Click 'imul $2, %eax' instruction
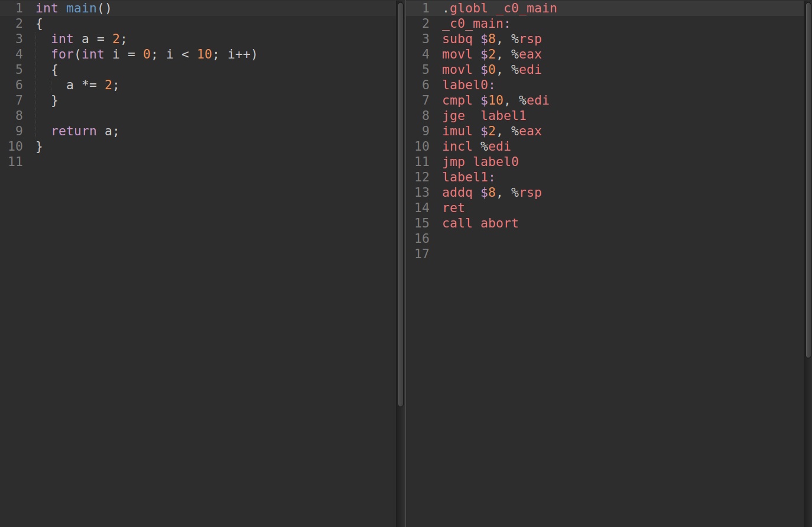Viewport: 812px width, 527px height. coord(492,131)
